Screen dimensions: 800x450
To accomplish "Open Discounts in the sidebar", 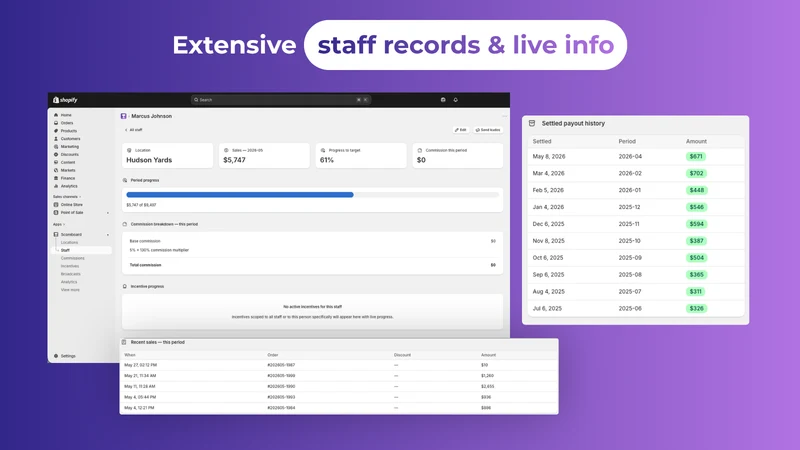I will 69,155.
